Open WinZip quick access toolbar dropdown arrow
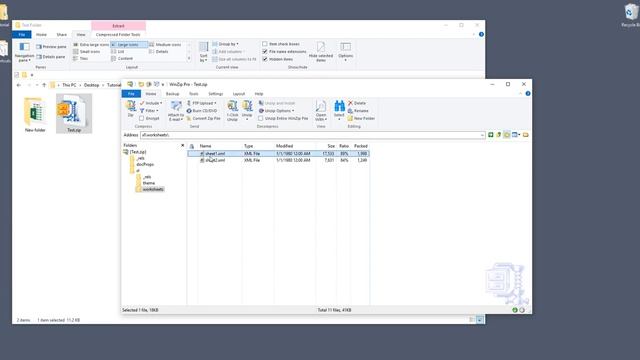 (163, 84)
